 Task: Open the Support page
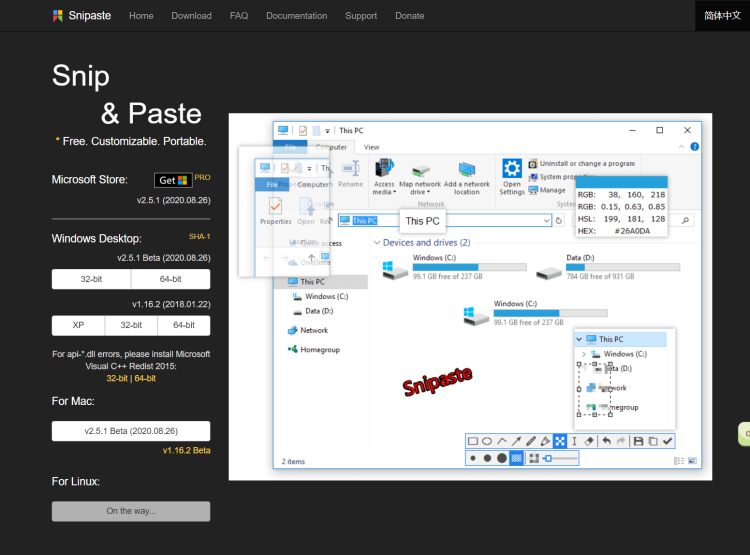(361, 16)
